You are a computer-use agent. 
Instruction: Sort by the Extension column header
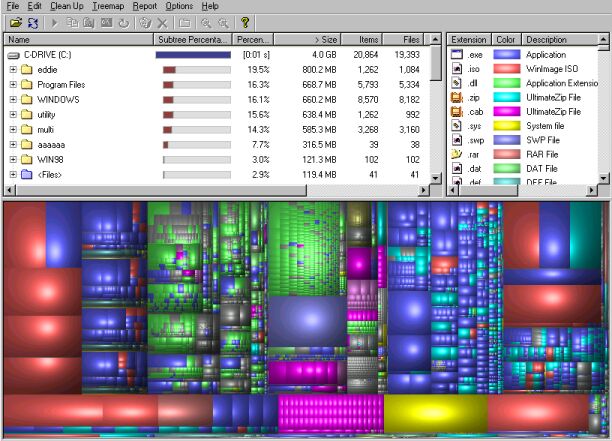click(x=469, y=40)
